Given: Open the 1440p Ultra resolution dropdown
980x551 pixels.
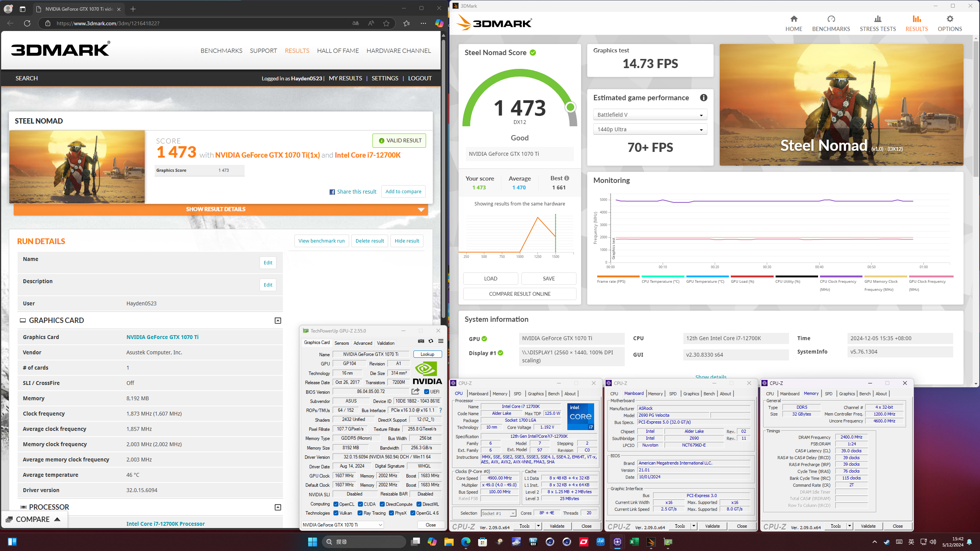Looking at the screenshot, I should click(650, 129).
